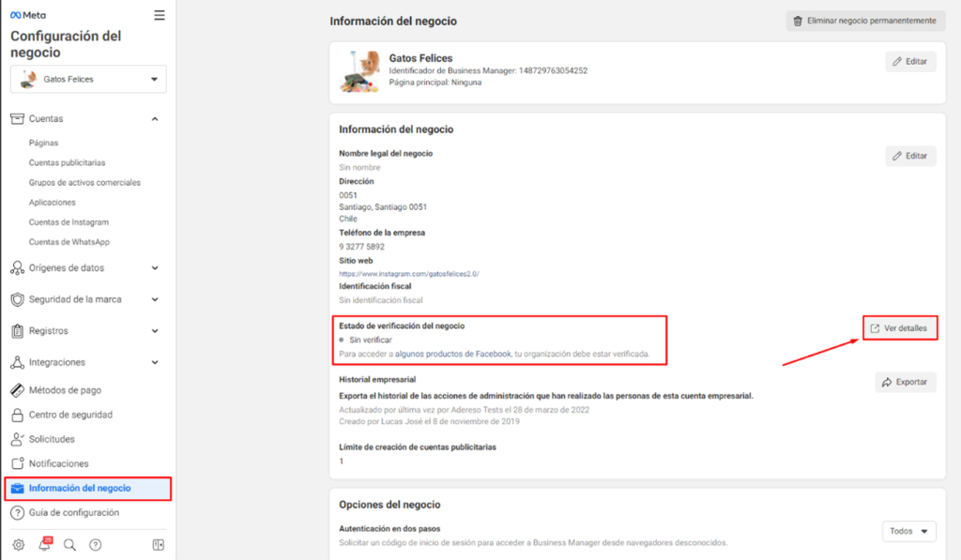Viewport: 961px width, 560px height.
Task: Go to Cuentas de WhatsApp
Action: click(x=69, y=242)
